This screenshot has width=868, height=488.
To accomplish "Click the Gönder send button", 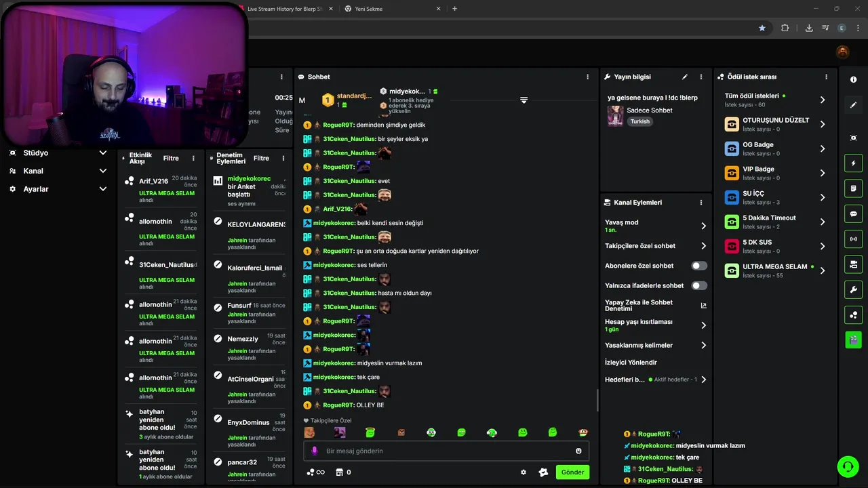I will coord(572,472).
